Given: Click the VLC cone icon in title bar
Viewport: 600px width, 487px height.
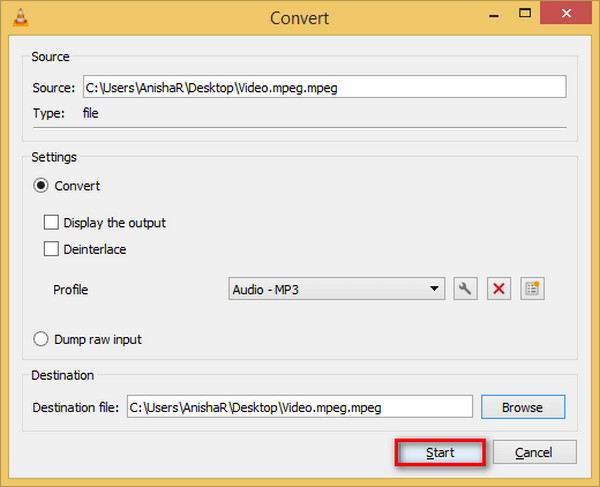Looking at the screenshot, I should tap(20, 18).
